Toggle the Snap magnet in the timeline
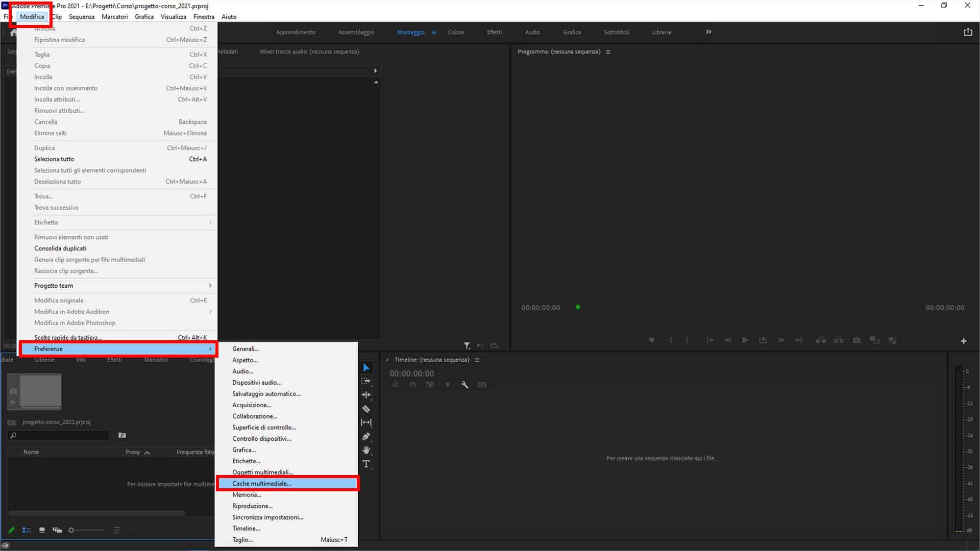980x551 pixels. click(412, 384)
